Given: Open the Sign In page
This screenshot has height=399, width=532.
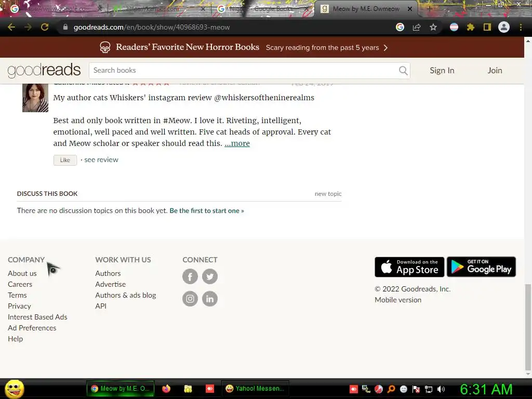Looking at the screenshot, I should [x=442, y=70].
